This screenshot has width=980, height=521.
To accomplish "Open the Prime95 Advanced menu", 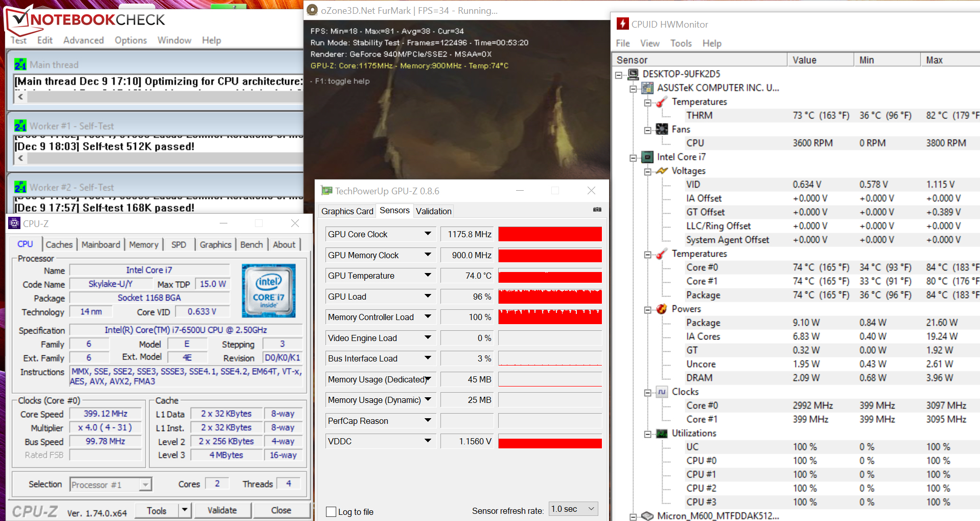I will click(x=83, y=40).
